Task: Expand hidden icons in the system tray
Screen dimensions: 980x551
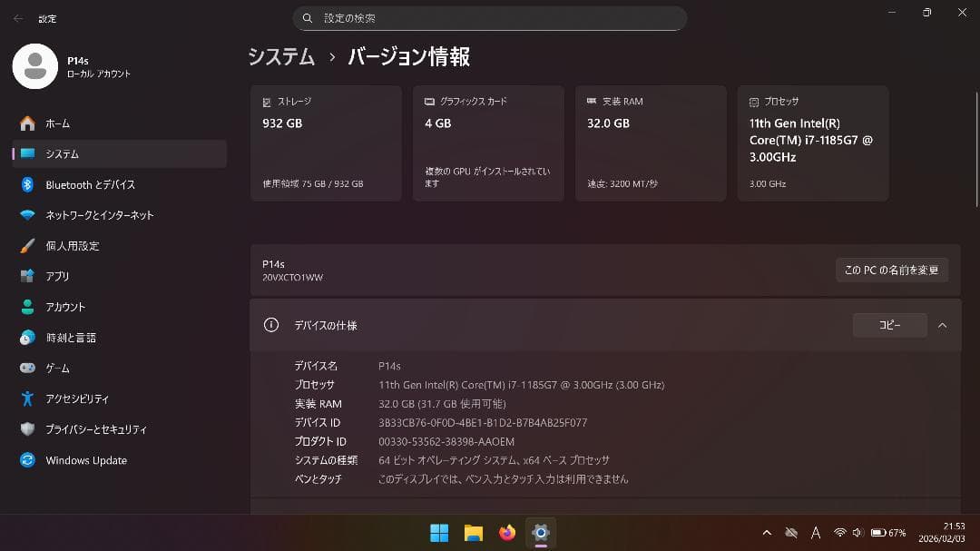Action: point(767,534)
